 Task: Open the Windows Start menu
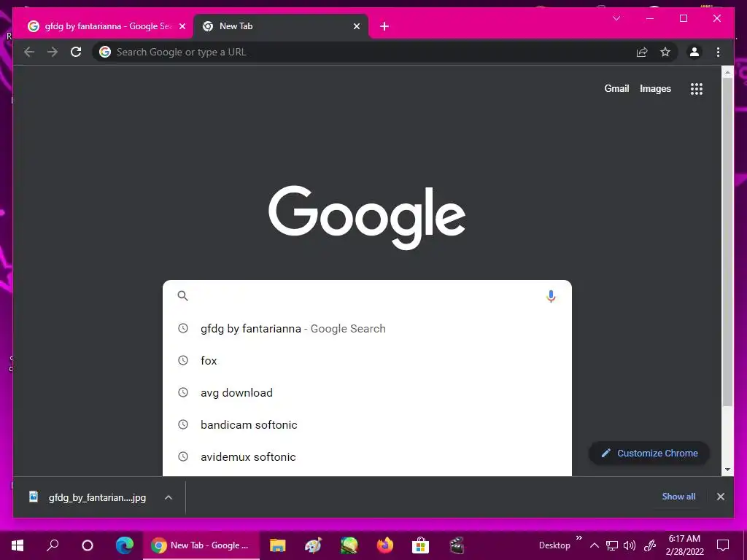(x=18, y=545)
